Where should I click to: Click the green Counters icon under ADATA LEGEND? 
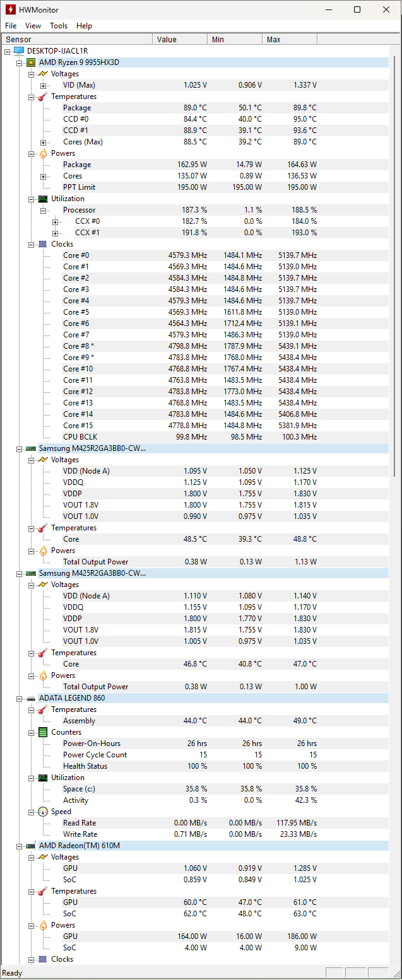pyautogui.click(x=43, y=732)
